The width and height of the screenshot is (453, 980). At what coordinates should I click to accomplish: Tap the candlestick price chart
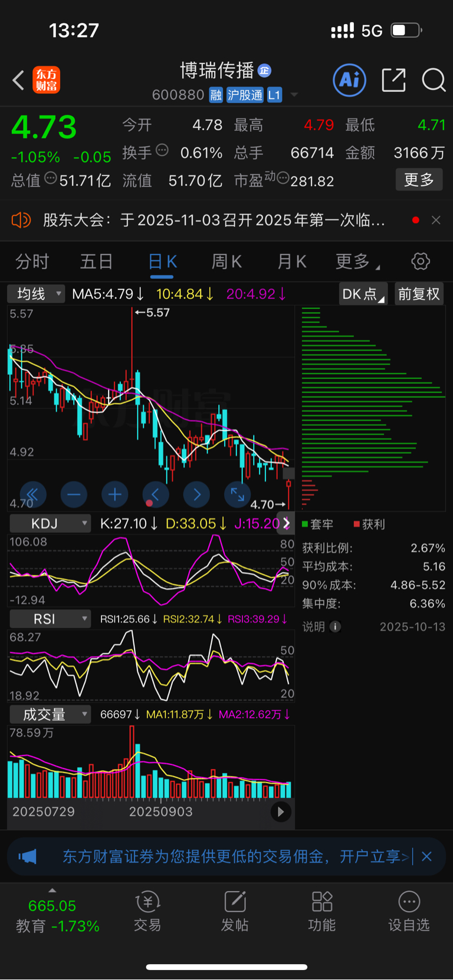coord(150,408)
